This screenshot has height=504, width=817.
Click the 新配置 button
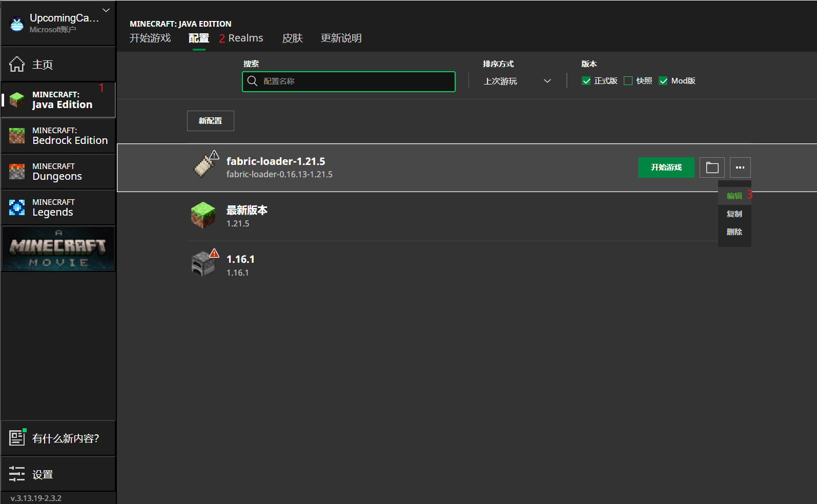point(211,121)
